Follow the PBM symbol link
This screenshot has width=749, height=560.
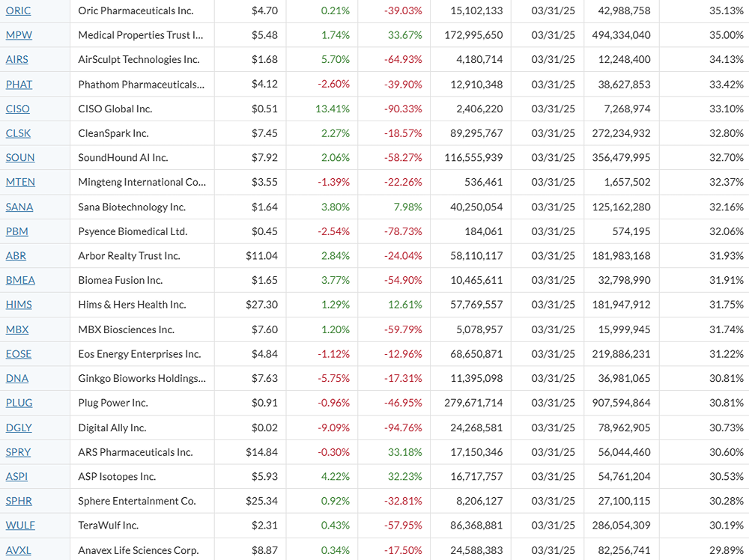point(16,231)
